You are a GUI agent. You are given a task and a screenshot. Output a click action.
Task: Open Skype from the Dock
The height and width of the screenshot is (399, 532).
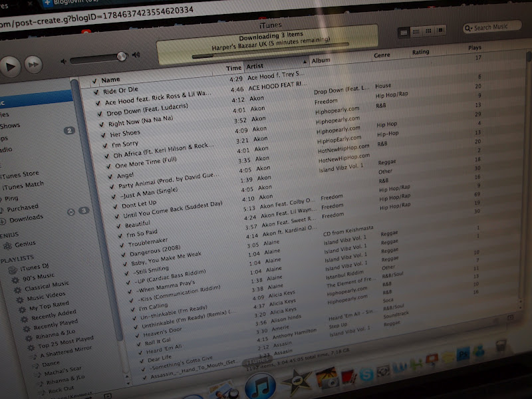[366, 374]
